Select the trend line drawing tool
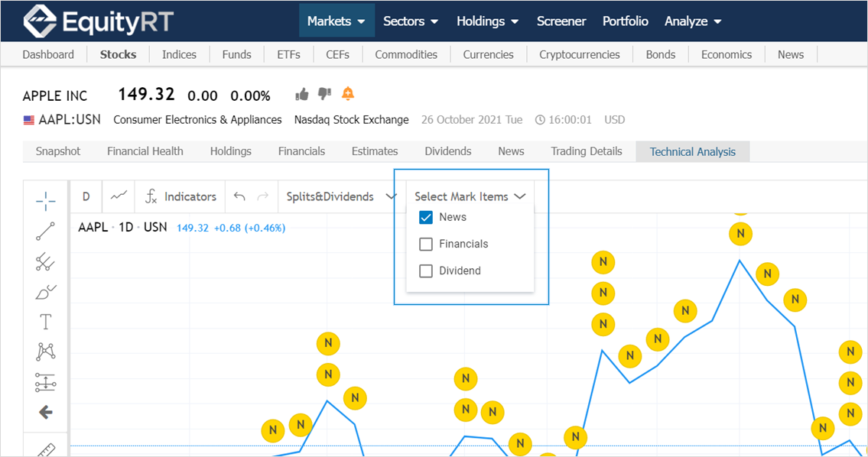 click(45, 232)
